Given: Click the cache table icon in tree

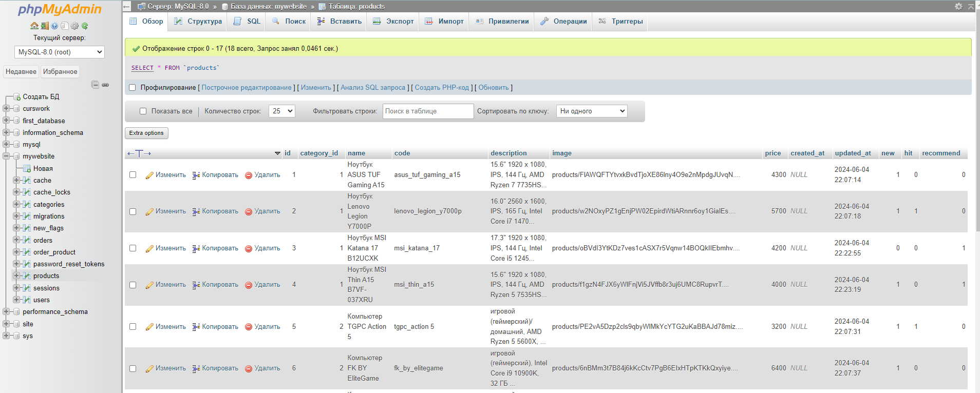Looking at the screenshot, I should tap(27, 180).
